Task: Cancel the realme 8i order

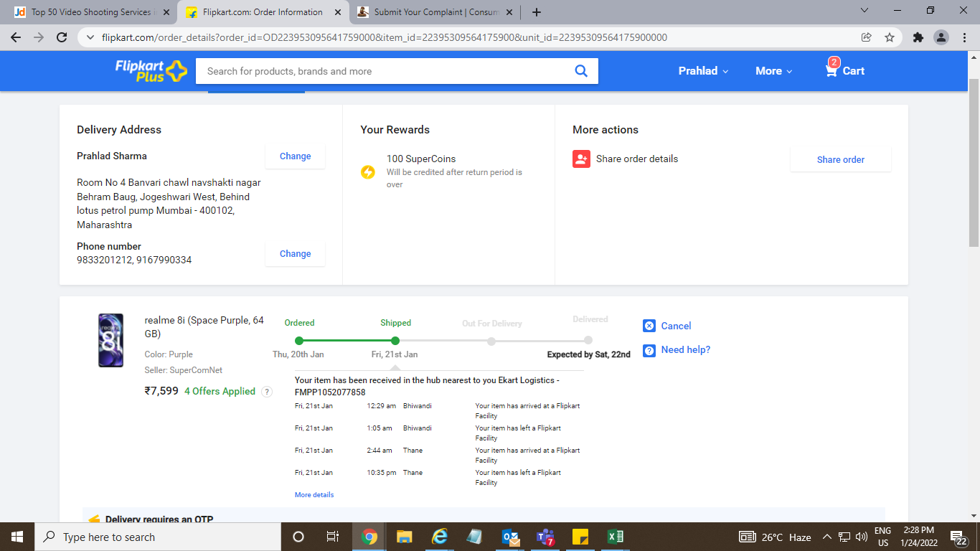Action: tap(675, 326)
